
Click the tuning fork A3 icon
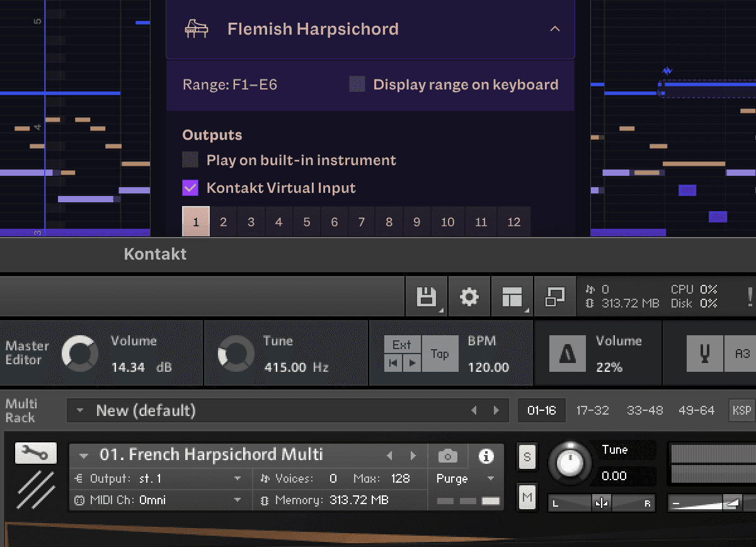pos(704,353)
